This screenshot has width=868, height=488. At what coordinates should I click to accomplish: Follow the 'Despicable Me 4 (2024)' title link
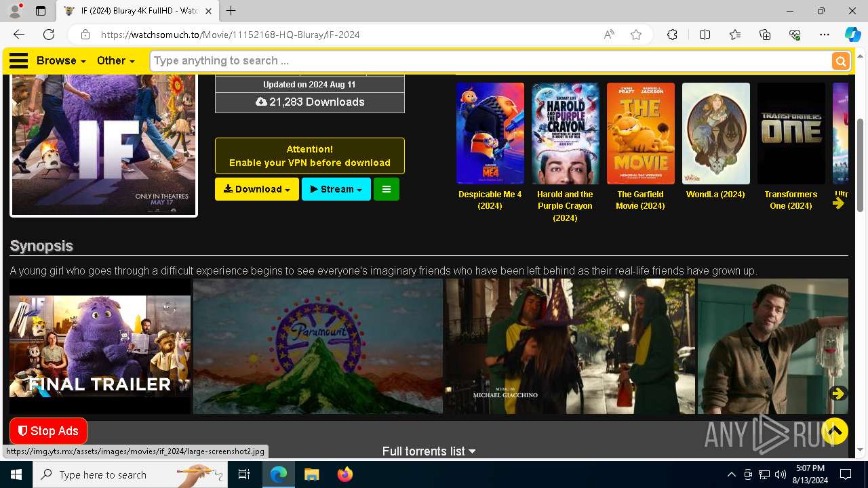tap(490, 200)
